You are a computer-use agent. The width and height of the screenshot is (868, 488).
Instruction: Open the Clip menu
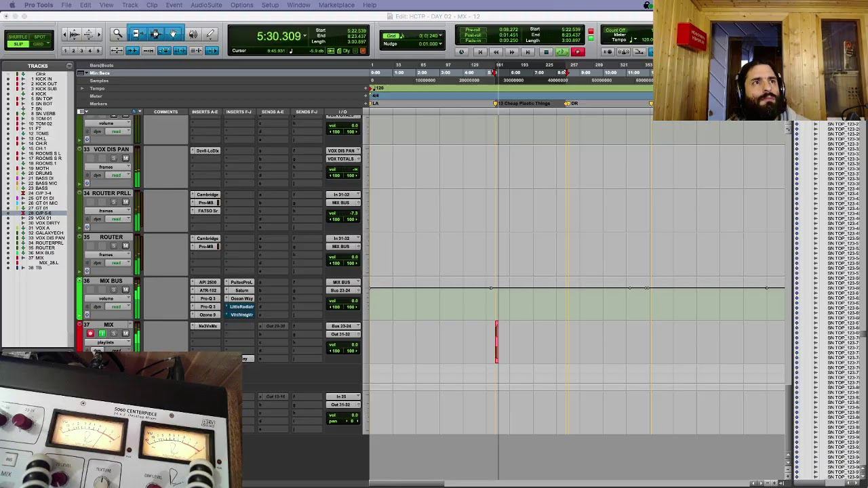[x=152, y=5]
